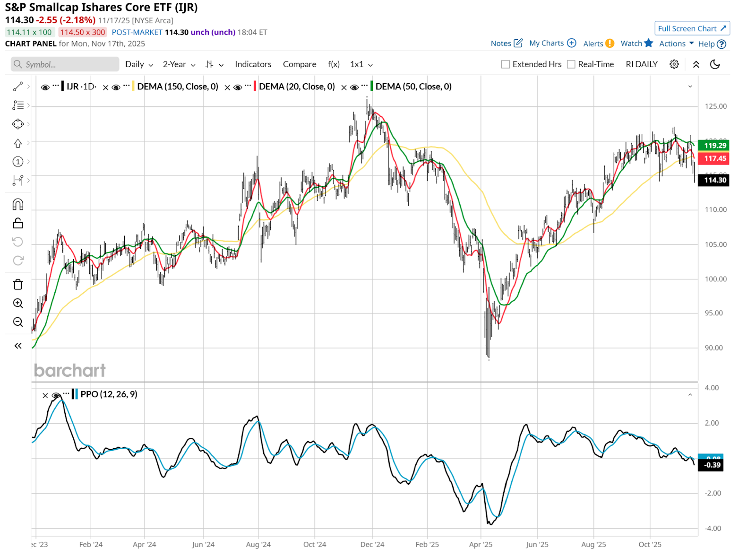The height and width of the screenshot is (549, 756).
Task: Open the 2-Year period dropdown
Action: (179, 64)
